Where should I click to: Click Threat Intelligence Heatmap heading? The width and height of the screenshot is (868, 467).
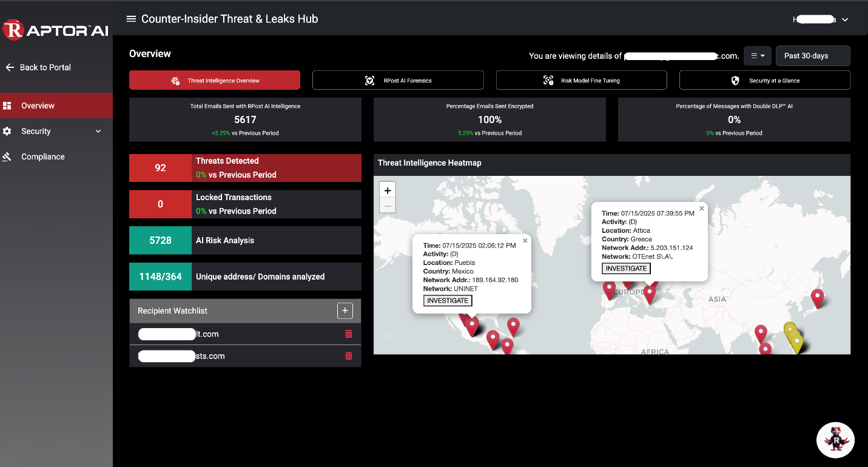[429, 163]
